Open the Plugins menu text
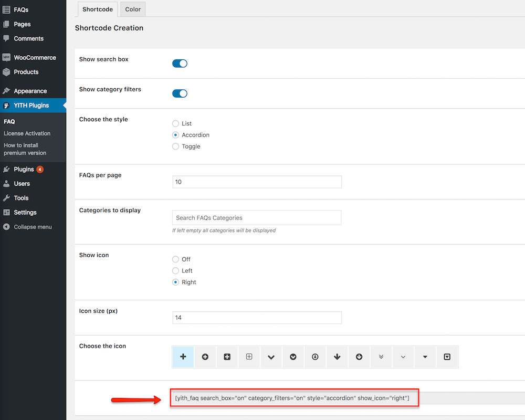Screen dimensions: 525x420 point(24,169)
